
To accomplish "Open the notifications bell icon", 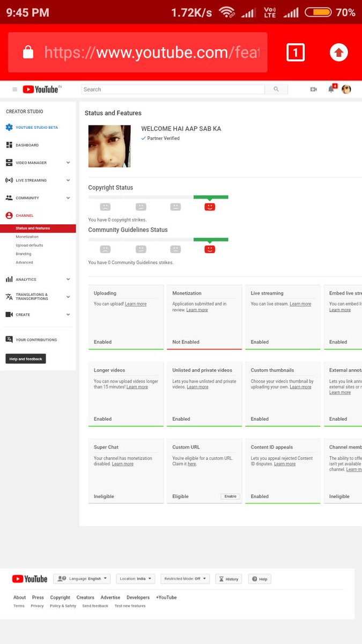I will click(331, 89).
